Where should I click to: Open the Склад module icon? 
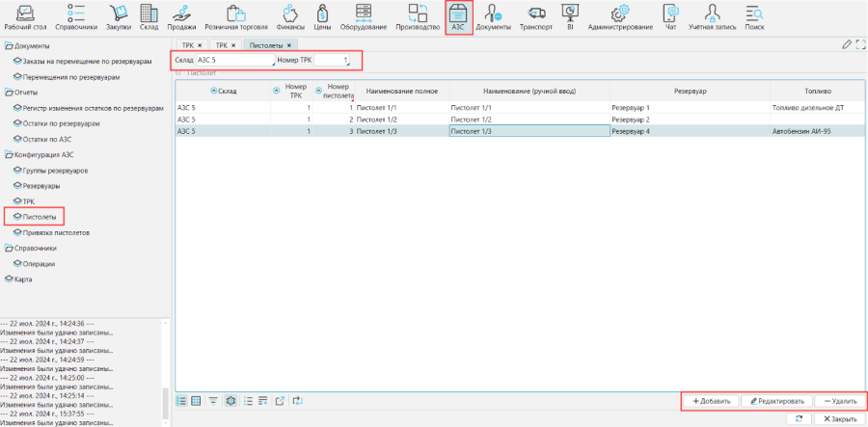point(149,17)
